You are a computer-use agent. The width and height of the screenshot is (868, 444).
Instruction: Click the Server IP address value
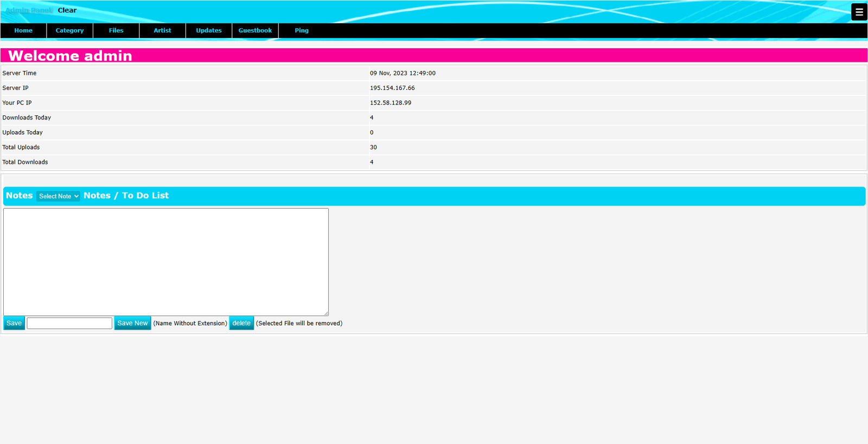(x=392, y=88)
